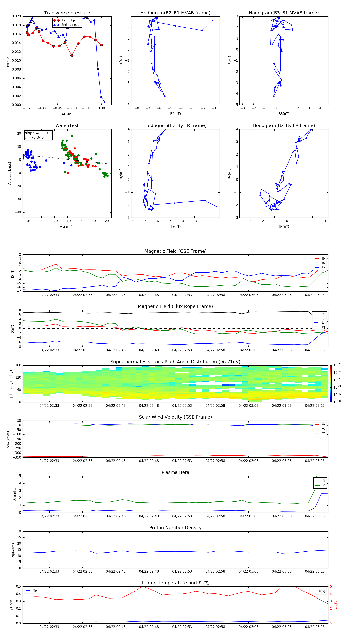The image size is (351, 644).
Task: Select the '2nd half path' legend entry
Action: 67,25
